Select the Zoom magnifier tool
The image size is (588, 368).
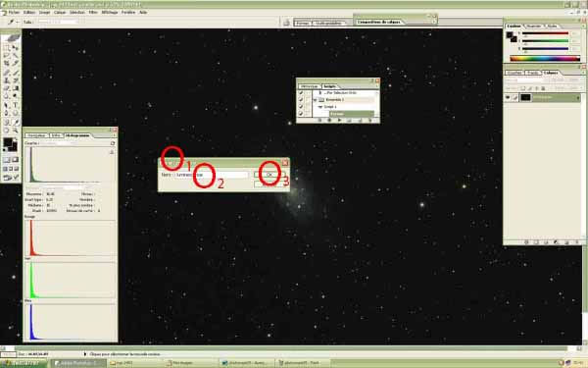point(16,131)
